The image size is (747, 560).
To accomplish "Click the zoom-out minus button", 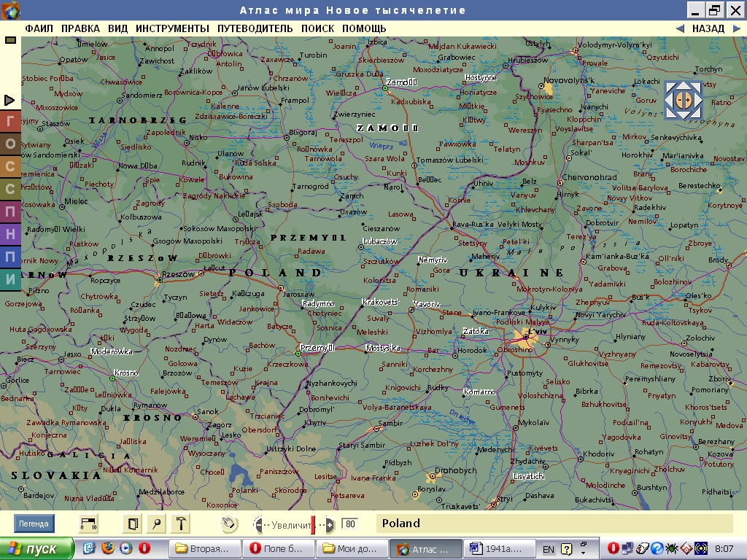I will pos(259,525).
